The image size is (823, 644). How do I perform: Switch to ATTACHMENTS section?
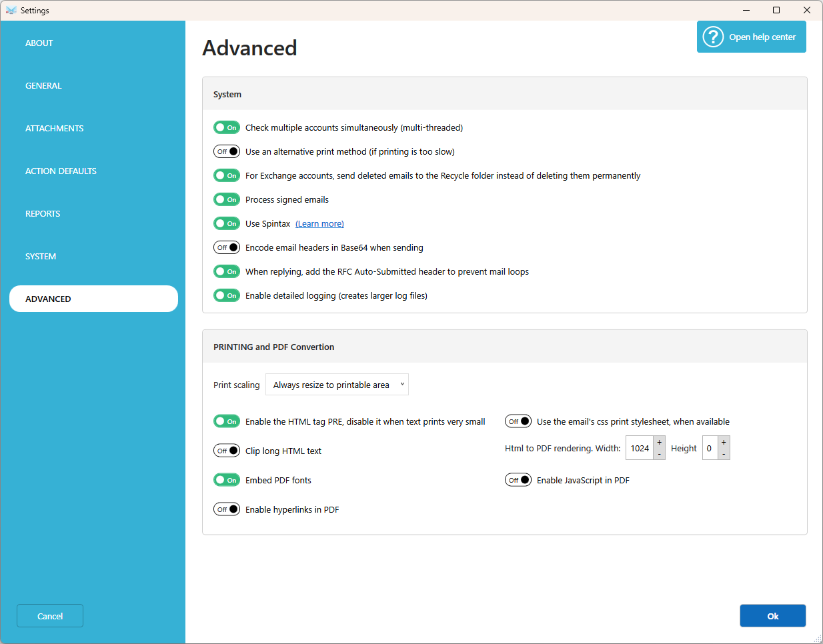tap(93, 128)
